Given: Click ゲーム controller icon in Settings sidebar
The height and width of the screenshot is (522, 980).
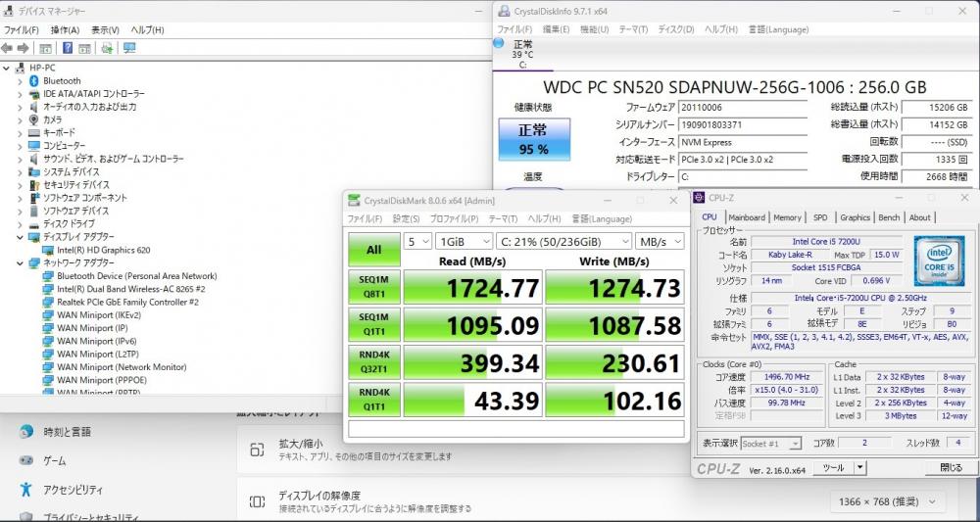Looking at the screenshot, I should (x=26, y=461).
